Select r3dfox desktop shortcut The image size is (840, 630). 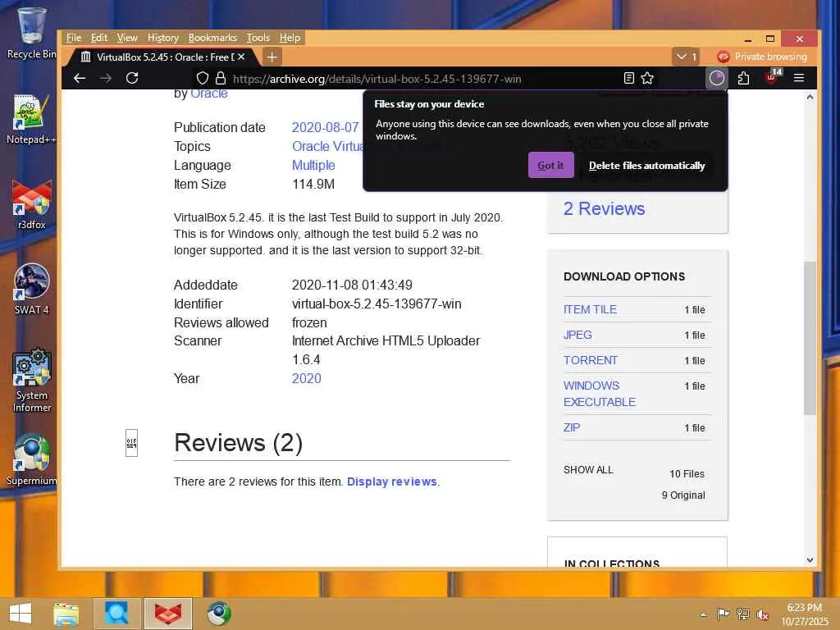[x=31, y=204]
